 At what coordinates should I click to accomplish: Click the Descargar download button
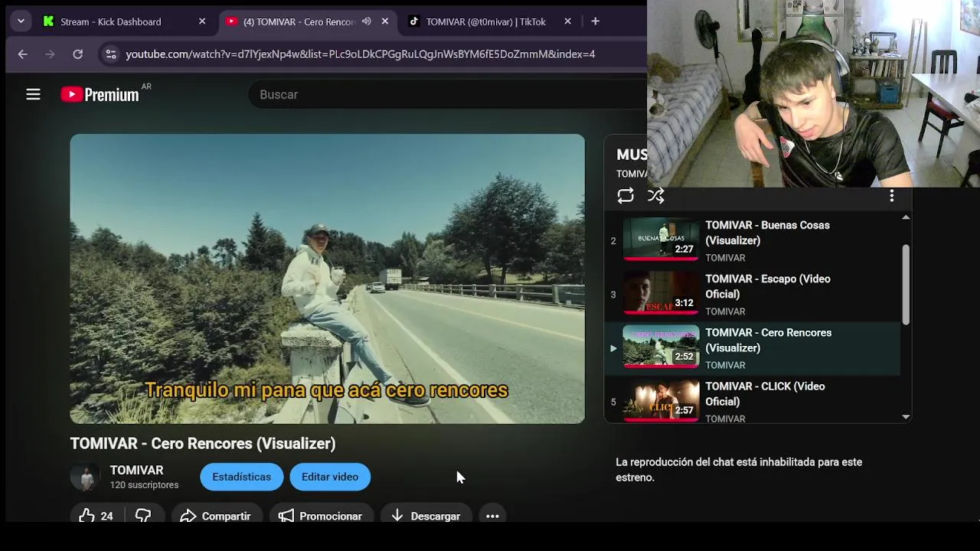coord(426,516)
